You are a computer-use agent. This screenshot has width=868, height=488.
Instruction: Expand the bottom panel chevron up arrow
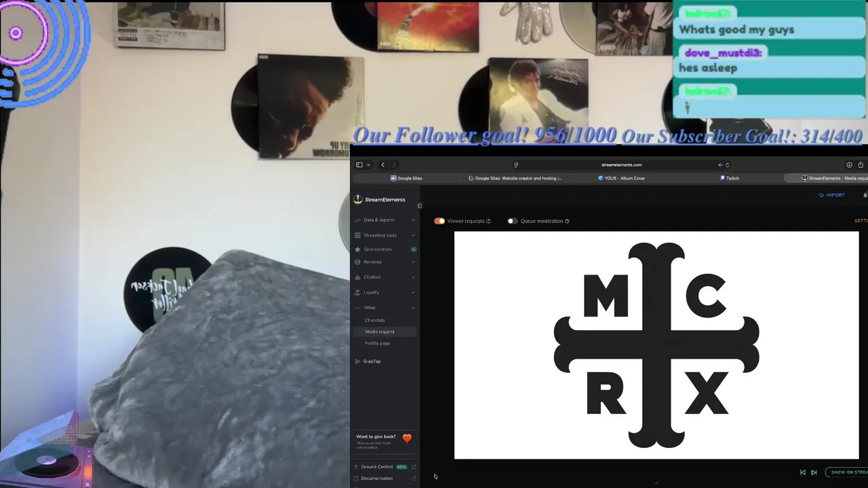coord(656,483)
